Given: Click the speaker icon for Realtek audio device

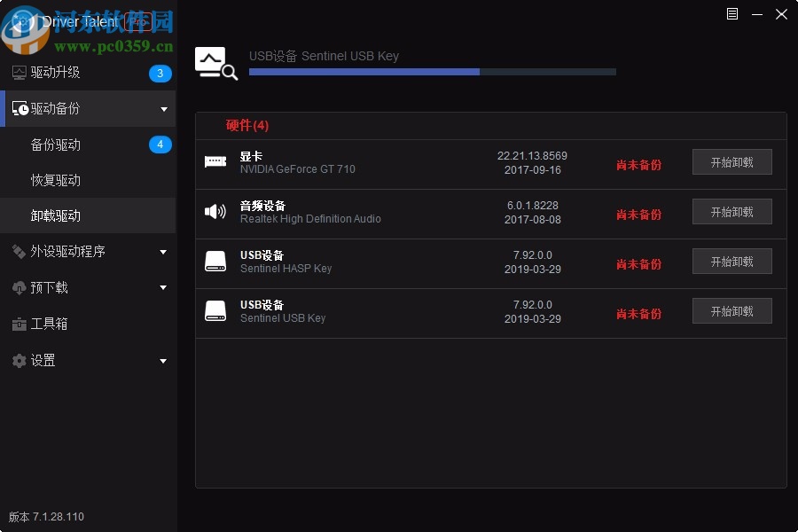Looking at the screenshot, I should (x=215, y=211).
